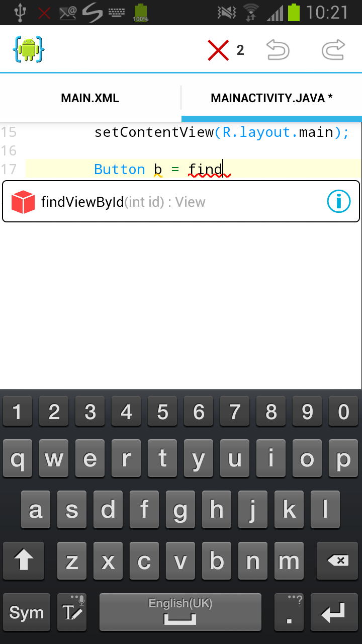
Task: Tap the handwriting voice input key
Action: [72, 612]
